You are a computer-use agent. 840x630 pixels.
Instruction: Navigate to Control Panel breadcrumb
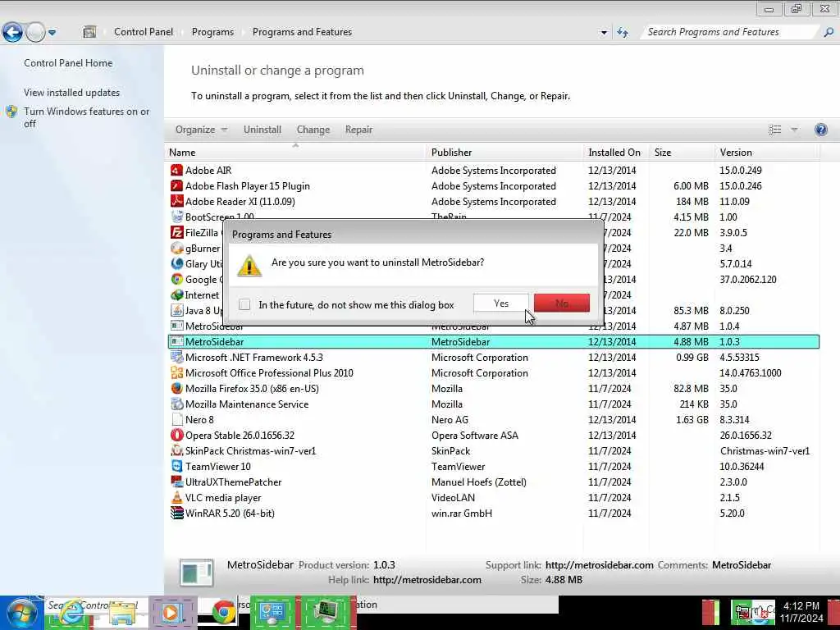(144, 32)
